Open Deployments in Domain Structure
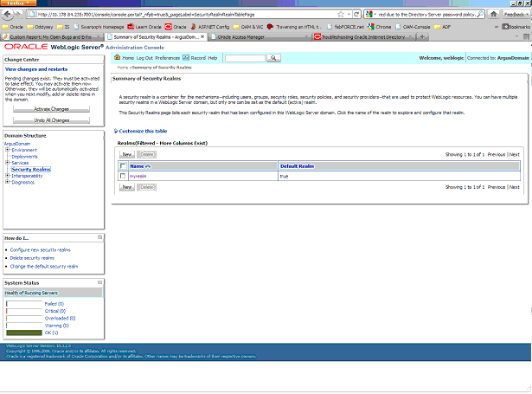 25,157
